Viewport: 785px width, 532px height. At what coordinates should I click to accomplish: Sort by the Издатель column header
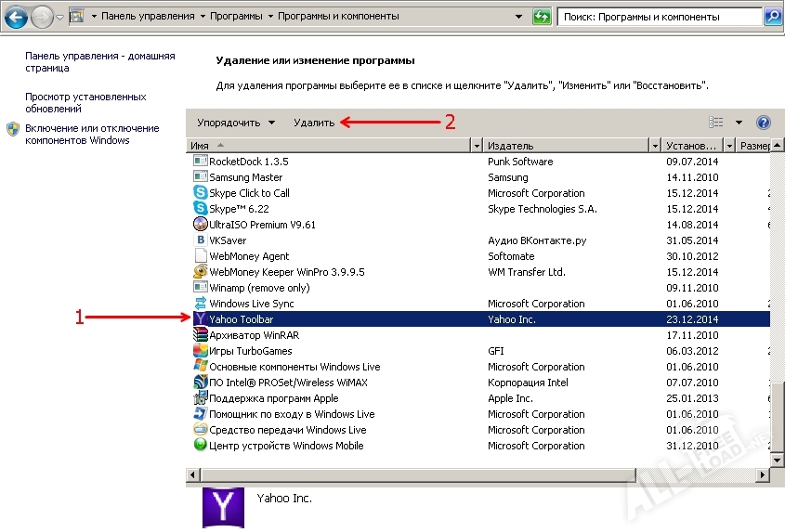(567, 146)
